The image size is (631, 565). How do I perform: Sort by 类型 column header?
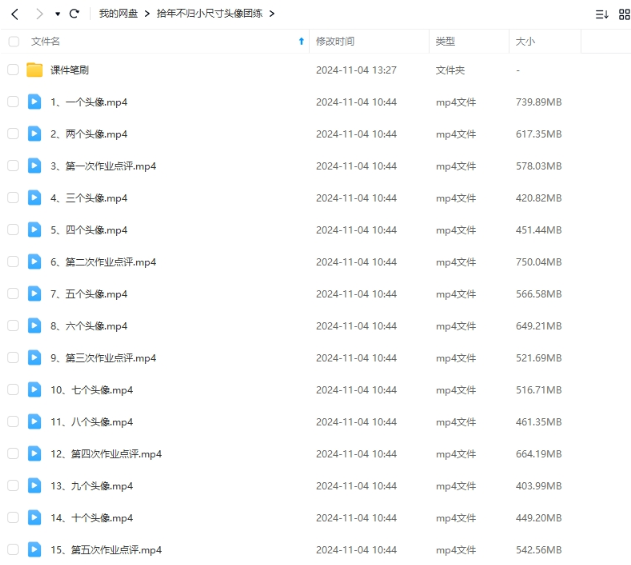tap(445, 41)
